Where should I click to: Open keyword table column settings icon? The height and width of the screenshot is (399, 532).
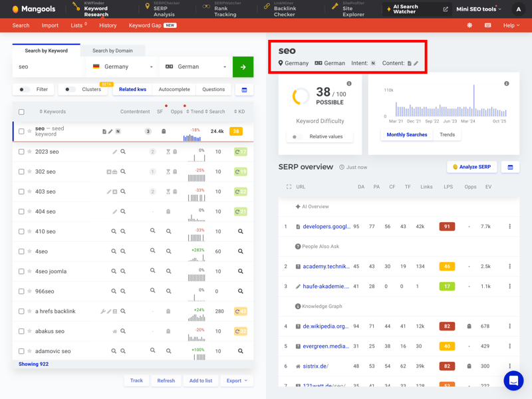244,90
